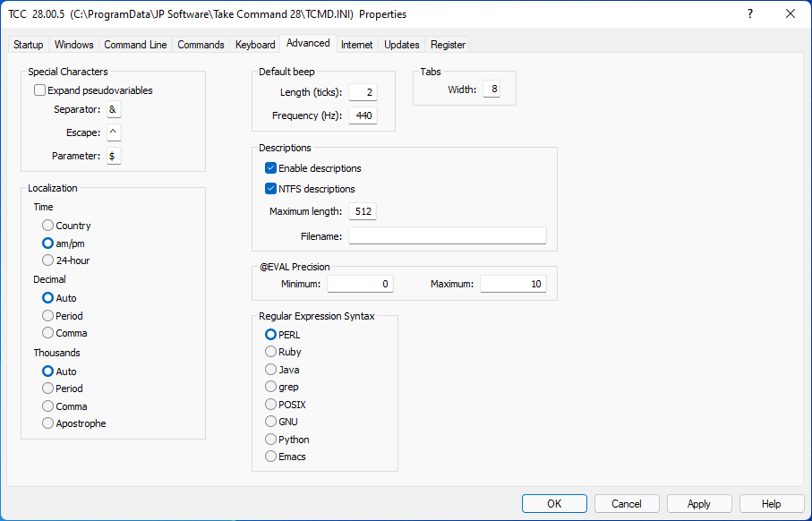Select Ruby regex syntax

pyautogui.click(x=283, y=352)
